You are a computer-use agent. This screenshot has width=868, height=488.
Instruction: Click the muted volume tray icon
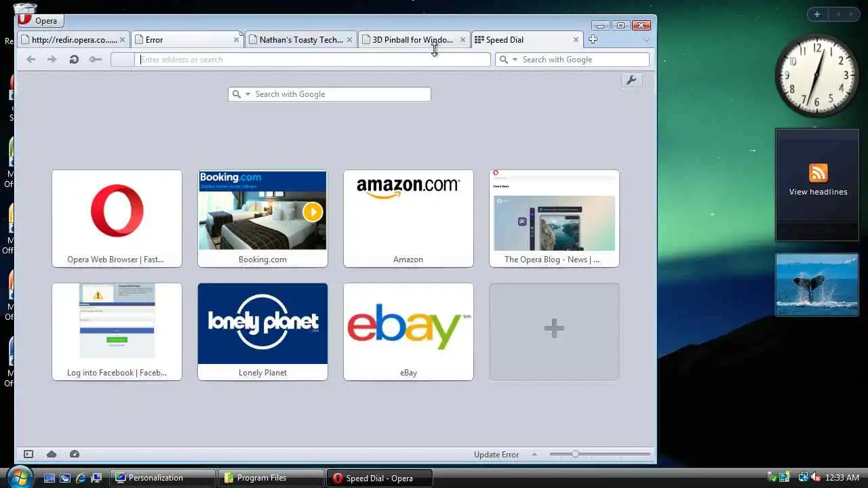point(816,478)
